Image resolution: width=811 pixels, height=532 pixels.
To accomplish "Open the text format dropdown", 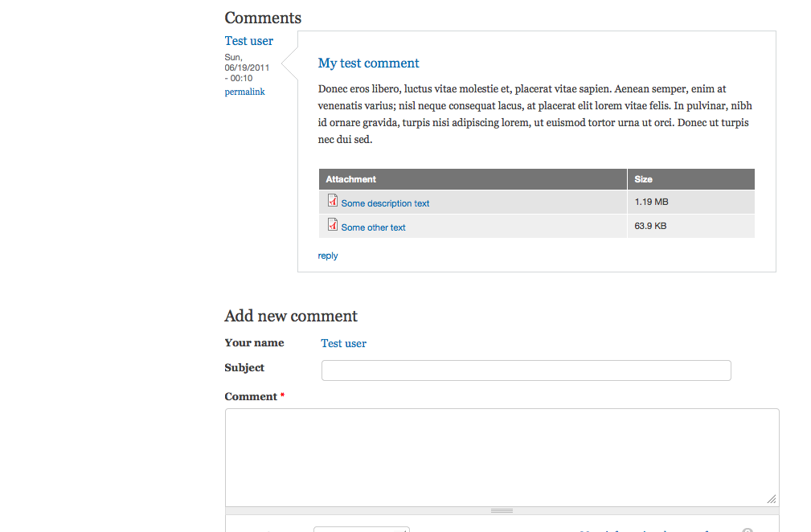I will 362,529.
